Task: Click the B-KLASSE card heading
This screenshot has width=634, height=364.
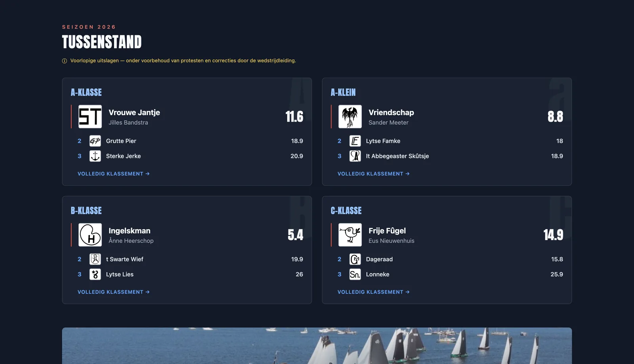Action: pos(86,211)
